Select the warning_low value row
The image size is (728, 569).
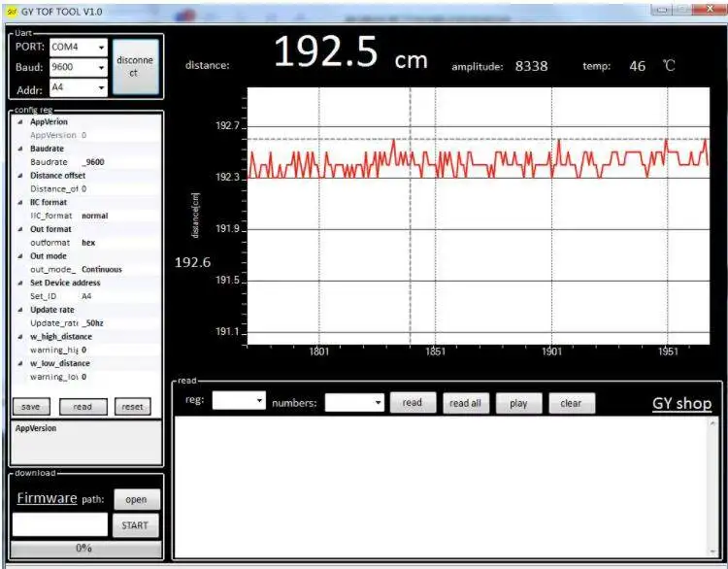[86, 377]
